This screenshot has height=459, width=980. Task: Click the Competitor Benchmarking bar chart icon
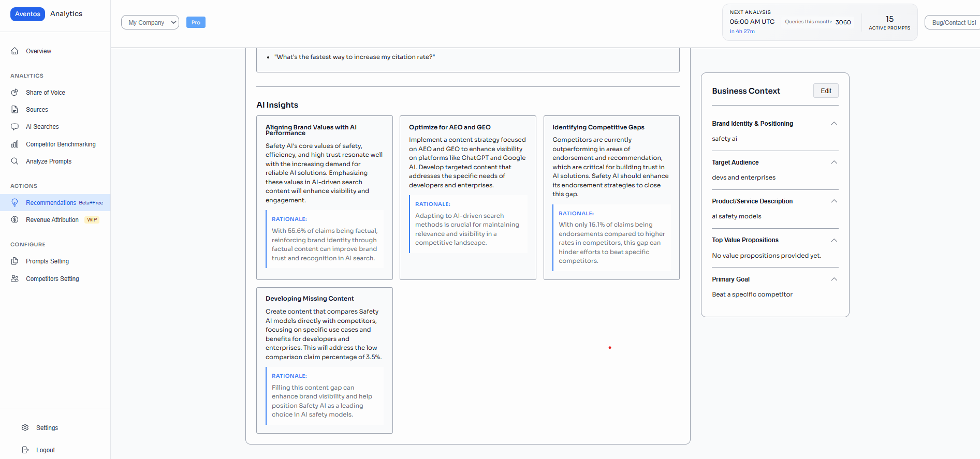tap(15, 144)
